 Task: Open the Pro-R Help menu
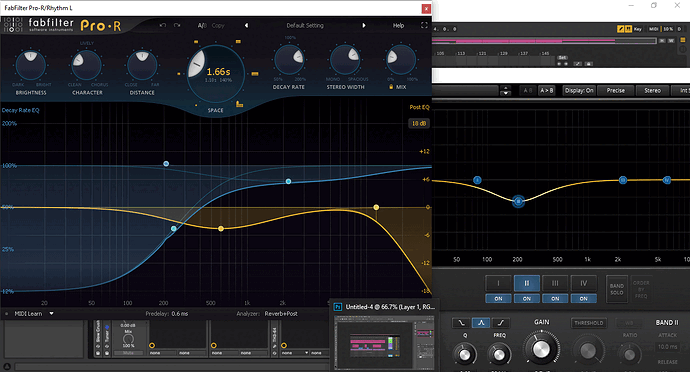(x=398, y=26)
